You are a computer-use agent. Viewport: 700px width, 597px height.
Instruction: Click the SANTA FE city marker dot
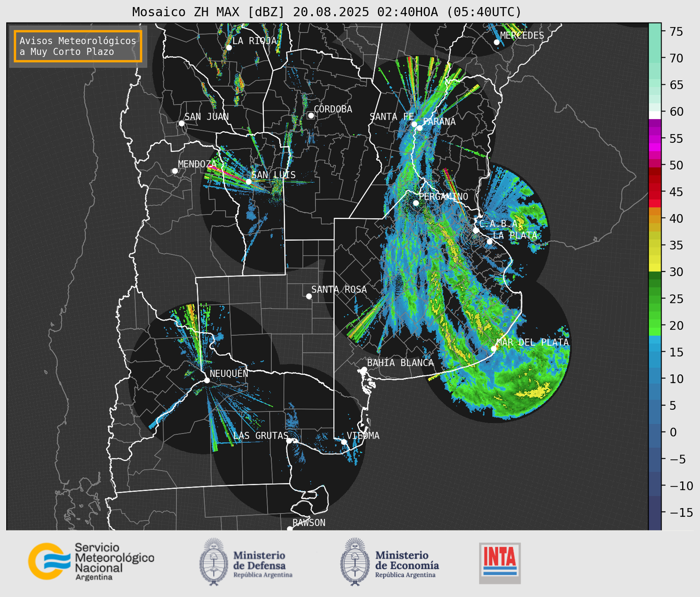pos(414,124)
